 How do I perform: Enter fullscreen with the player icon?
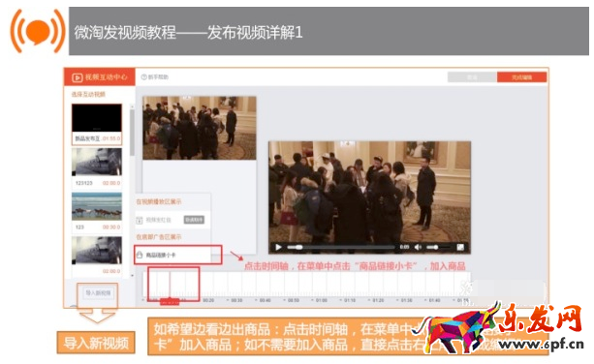460,247
